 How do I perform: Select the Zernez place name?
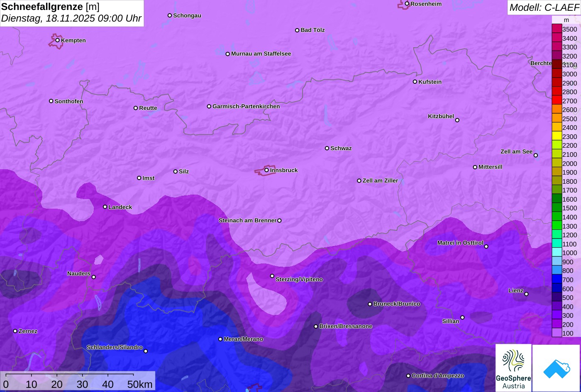(28, 331)
